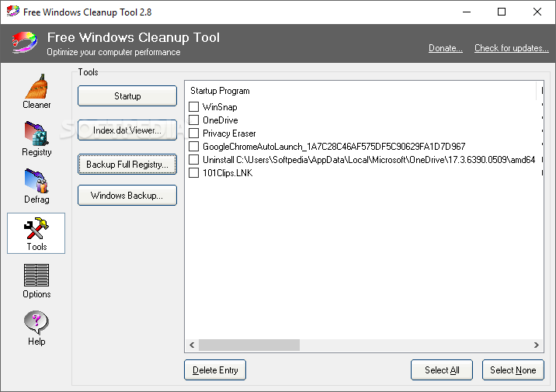Click Select All button

click(442, 370)
